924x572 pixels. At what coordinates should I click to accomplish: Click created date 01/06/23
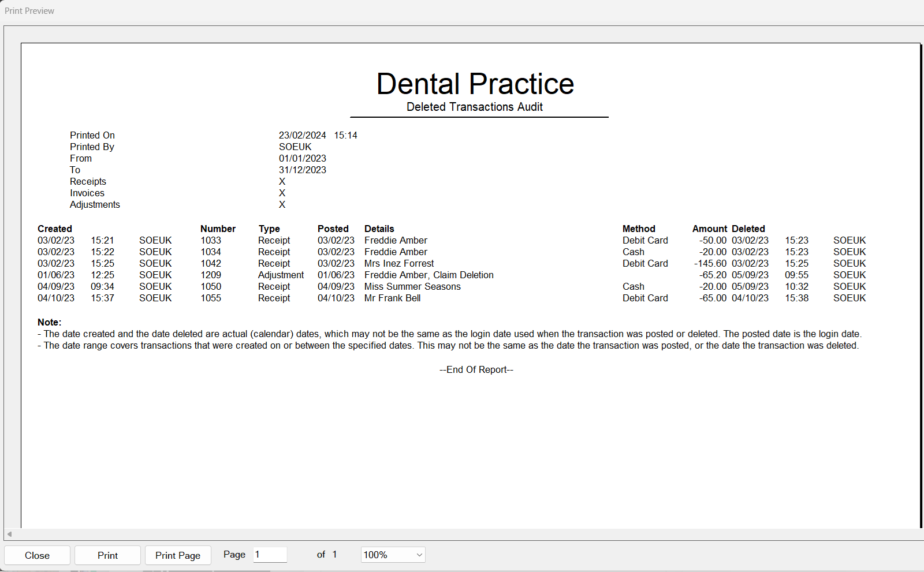(56, 275)
